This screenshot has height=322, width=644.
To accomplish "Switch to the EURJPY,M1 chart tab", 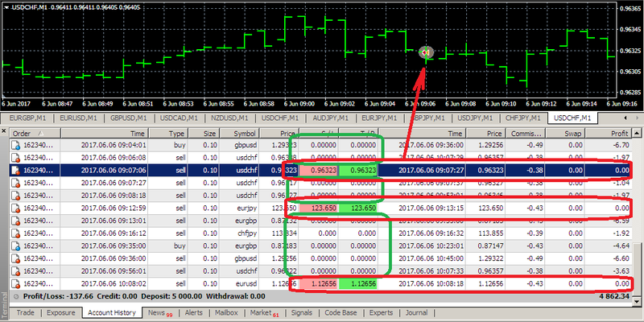I will tap(379, 118).
